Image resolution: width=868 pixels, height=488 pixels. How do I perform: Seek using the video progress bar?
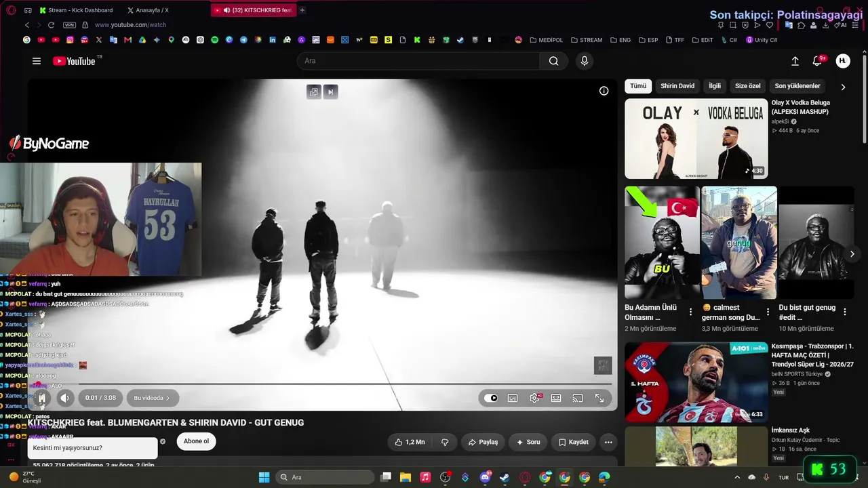click(x=321, y=384)
